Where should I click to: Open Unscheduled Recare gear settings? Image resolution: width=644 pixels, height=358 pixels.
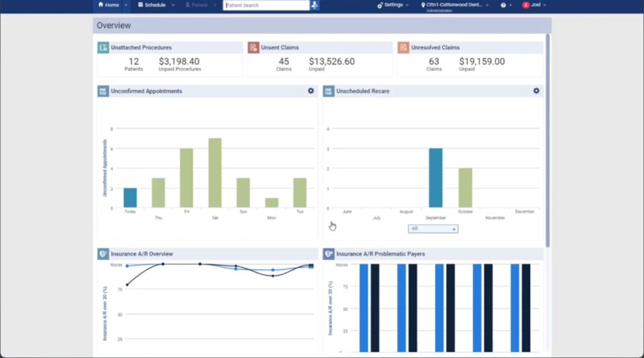coord(536,91)
